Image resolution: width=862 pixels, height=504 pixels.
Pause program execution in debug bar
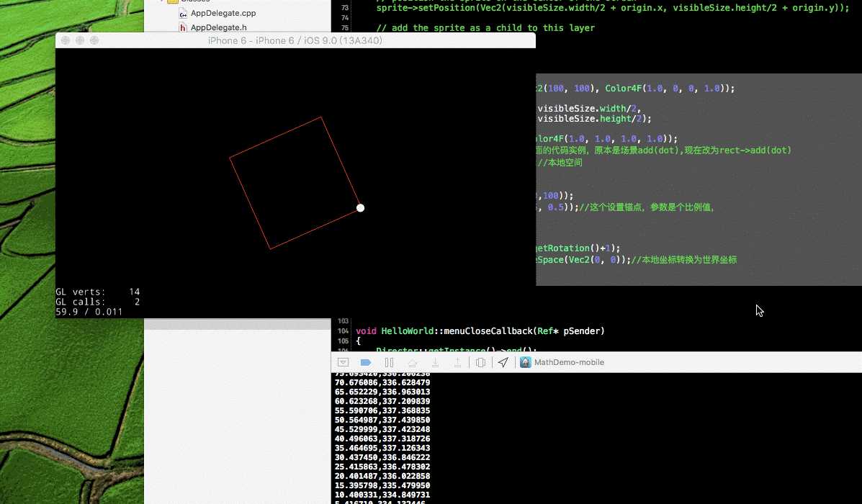pos(389,362)
